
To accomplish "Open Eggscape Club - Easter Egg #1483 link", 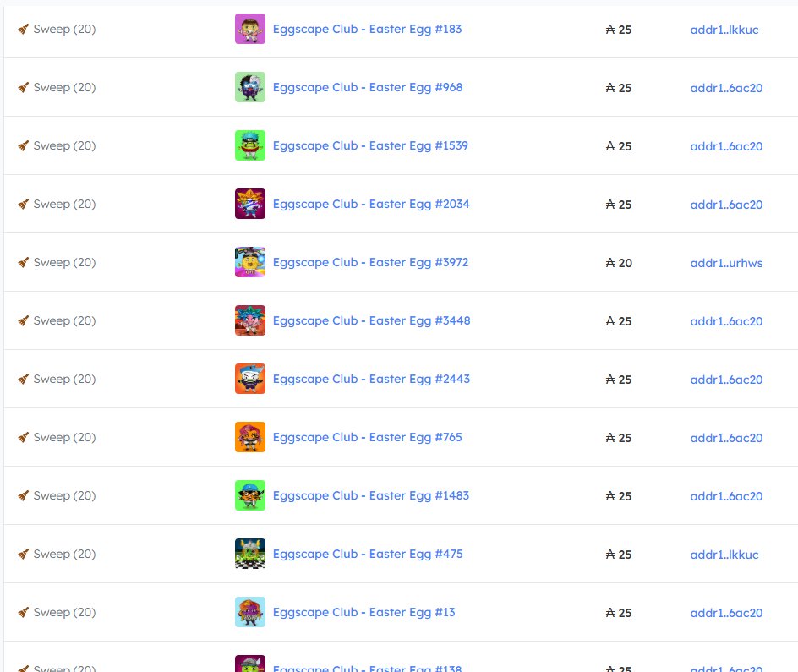I will 371,496.
